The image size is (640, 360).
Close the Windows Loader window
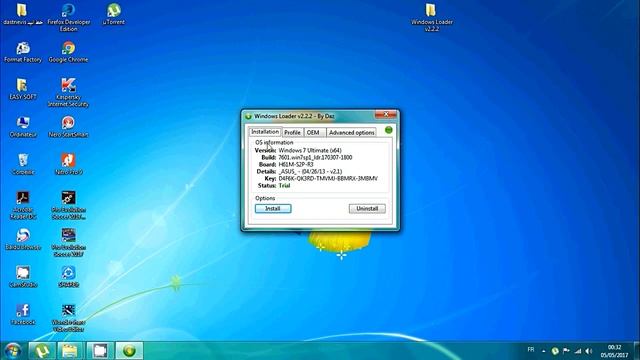(x=386, y=115)
